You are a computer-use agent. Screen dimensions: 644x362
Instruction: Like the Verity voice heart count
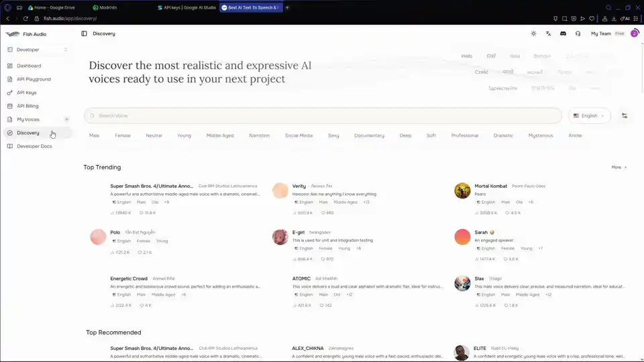pos(327,213)
